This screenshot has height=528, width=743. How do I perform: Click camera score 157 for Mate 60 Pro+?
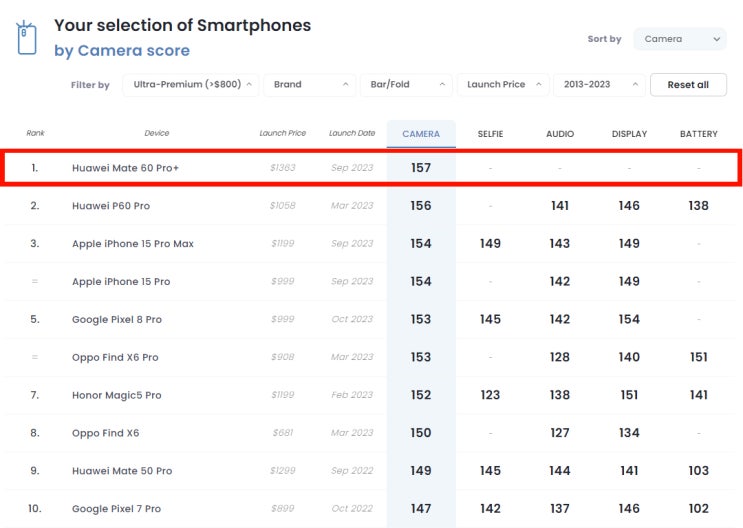[421, 168]
